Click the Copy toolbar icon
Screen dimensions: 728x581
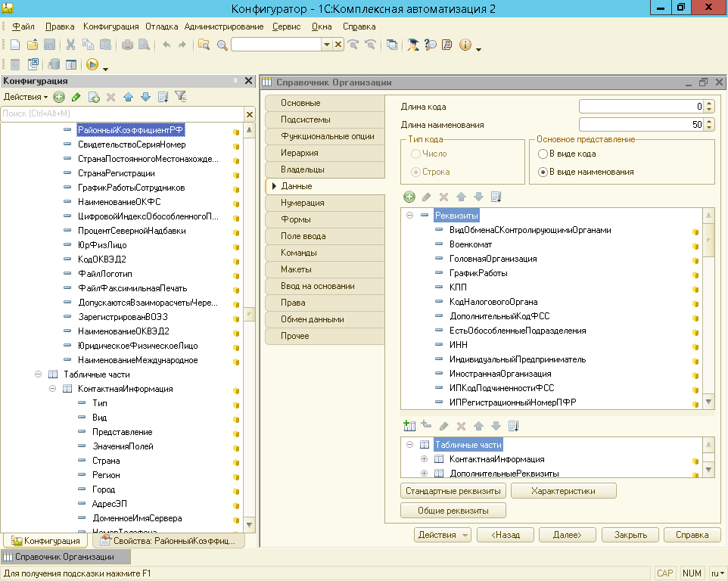(x=88, y=45)
